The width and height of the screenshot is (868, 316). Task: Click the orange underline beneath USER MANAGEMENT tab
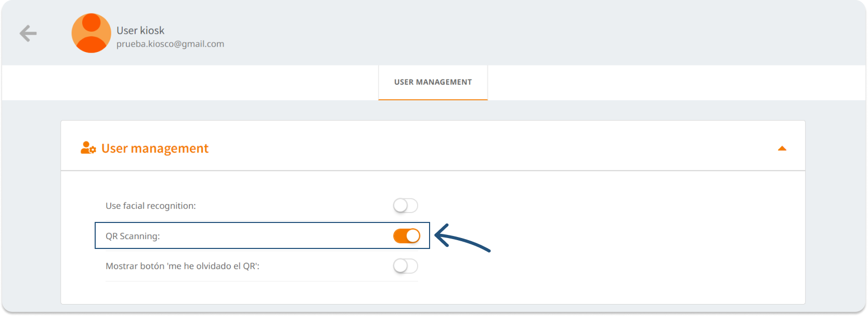coord(433,99)
